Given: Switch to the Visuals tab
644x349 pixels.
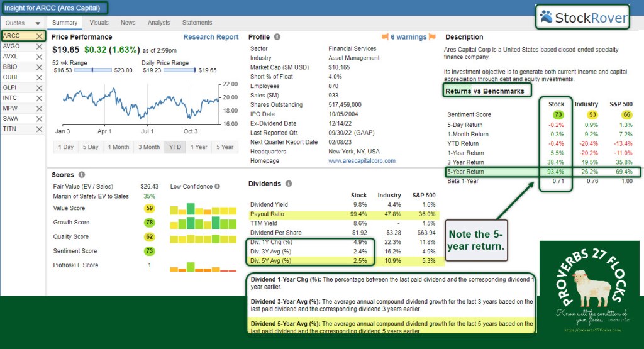Looking at the screenshot, I should tap(99, 23).
